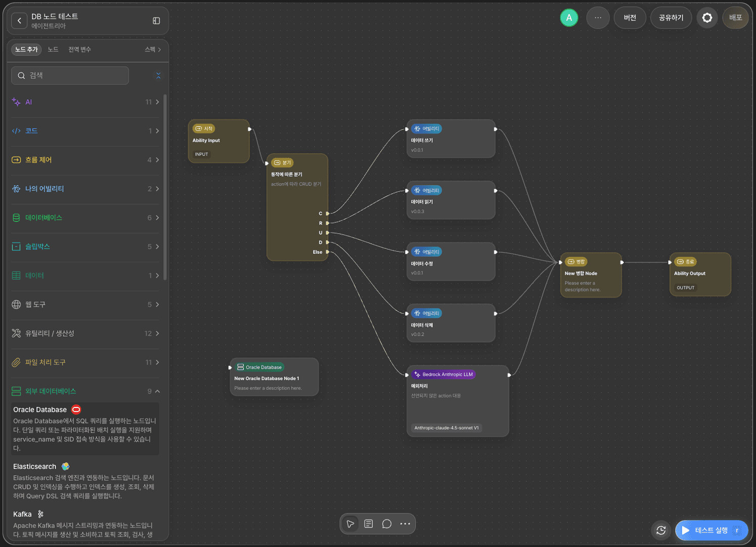Click the Kafka logo icon
Screen dimensions: 756x547
[40, 514]
